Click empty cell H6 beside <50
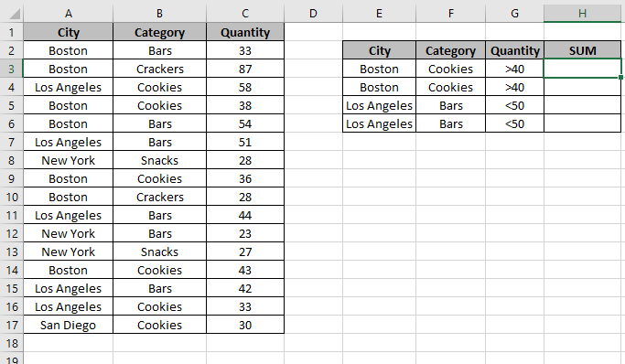 [x=582, y=123]
